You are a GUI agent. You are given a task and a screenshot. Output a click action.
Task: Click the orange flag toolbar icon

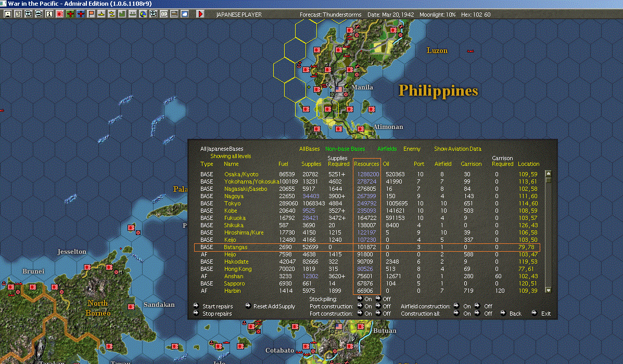[91, 14]
